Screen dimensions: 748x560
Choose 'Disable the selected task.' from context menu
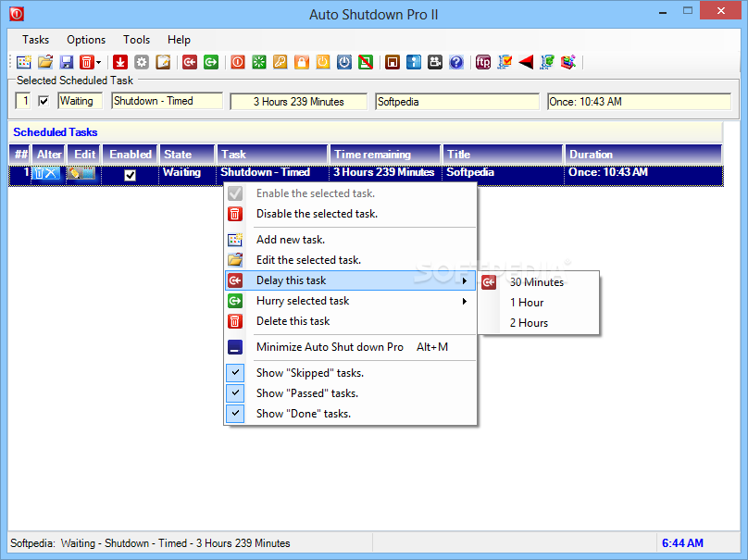[351, 214]
